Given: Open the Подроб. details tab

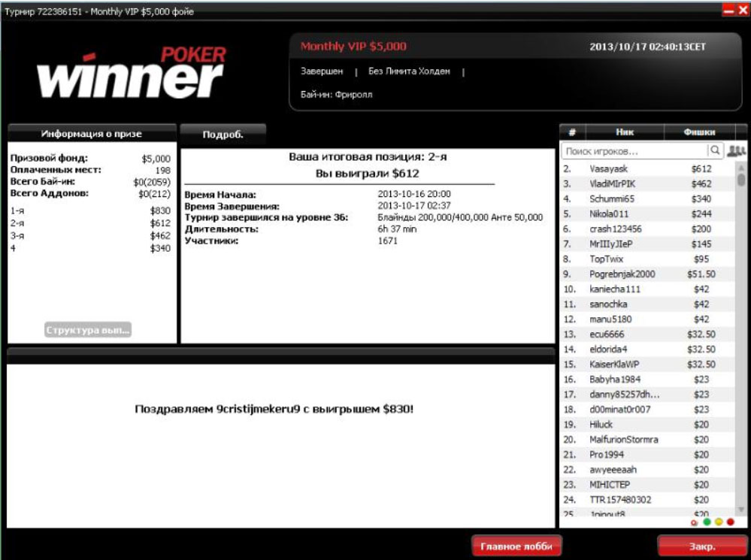Looking at the screenshot, I should click(223, 134).
